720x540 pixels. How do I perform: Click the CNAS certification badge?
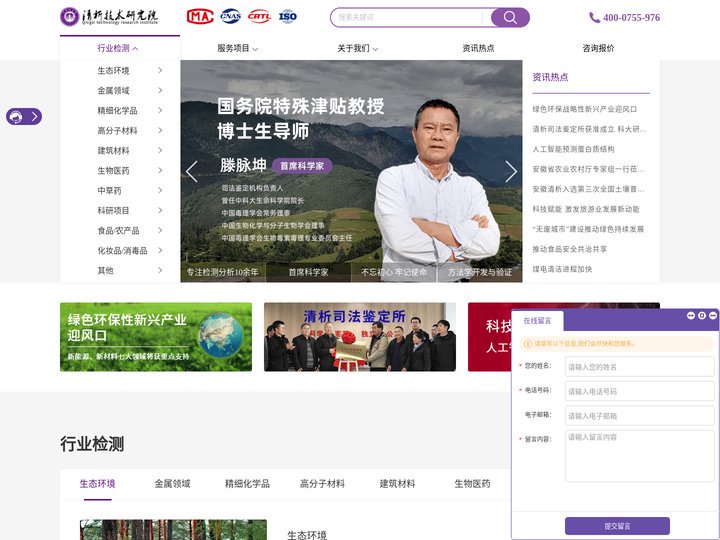[x=231, y=17]
